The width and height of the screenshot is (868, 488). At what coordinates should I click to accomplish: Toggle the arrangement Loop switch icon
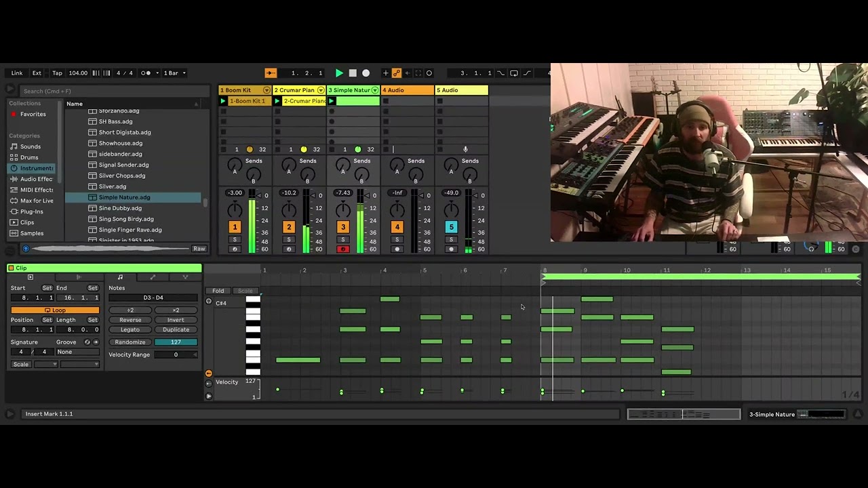[x=514, y=73]
